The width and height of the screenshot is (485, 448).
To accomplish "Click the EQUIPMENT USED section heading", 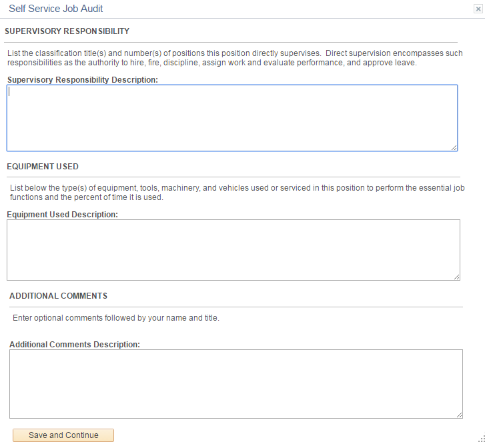I will 43,167.
